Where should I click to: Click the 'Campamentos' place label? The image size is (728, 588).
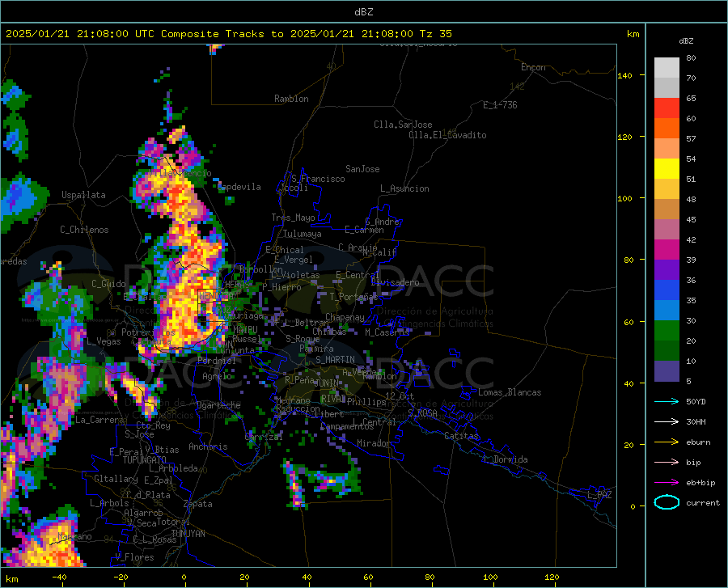point(347,426)
